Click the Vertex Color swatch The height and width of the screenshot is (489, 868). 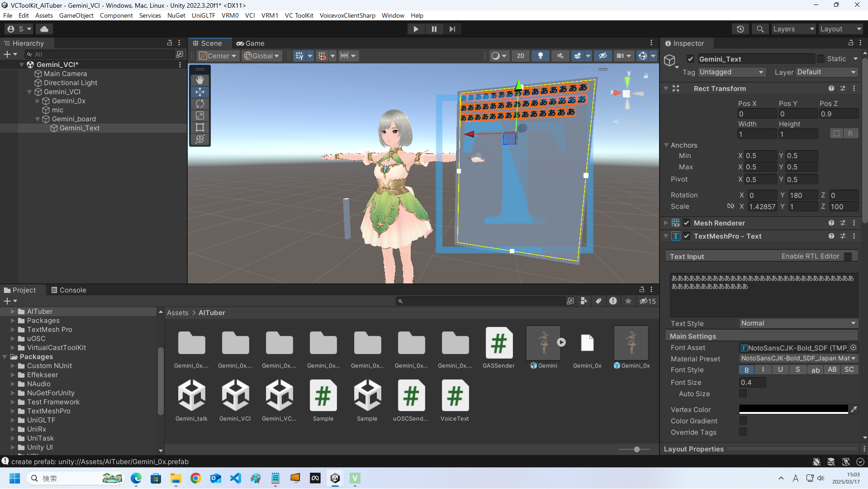tap(793, 409)
